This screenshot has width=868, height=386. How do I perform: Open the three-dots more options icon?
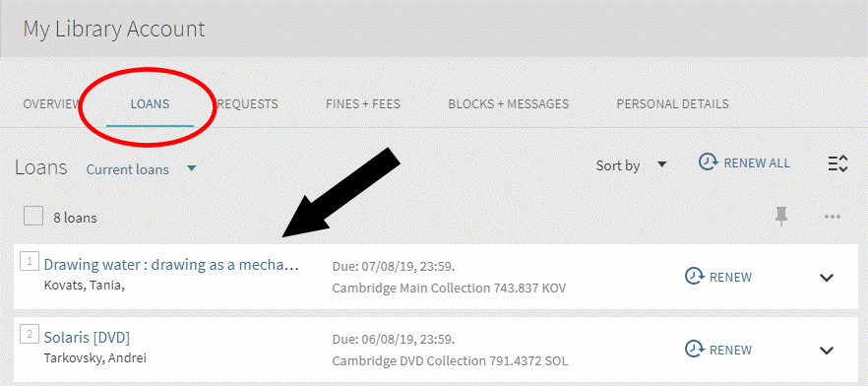coord(833,217)
